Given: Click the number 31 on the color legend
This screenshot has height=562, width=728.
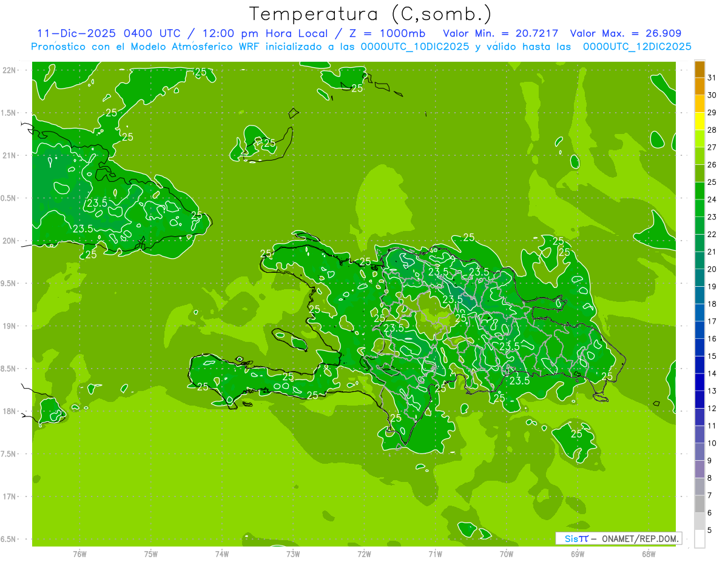Looking at the screenshot, I should (712, 78).
